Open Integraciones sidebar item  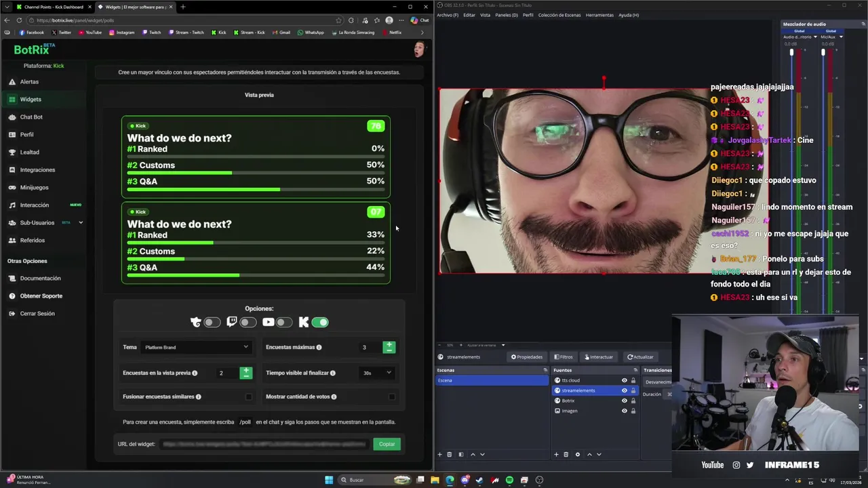37,169
